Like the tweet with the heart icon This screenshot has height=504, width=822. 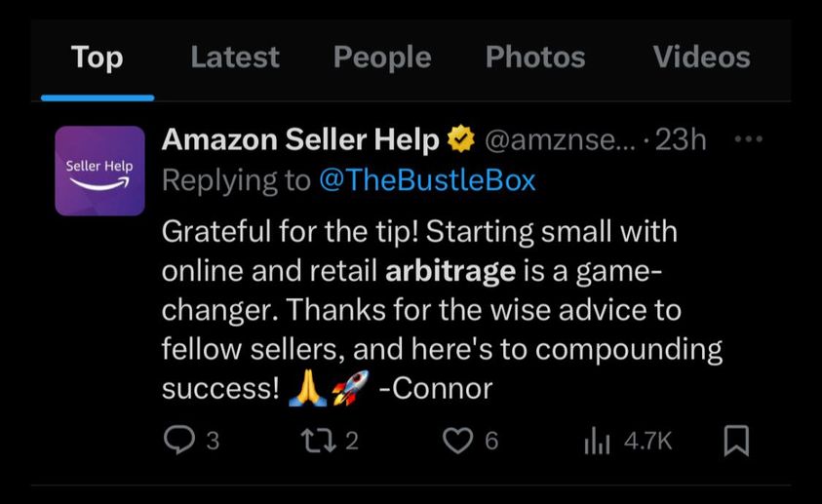pos(457,440)
